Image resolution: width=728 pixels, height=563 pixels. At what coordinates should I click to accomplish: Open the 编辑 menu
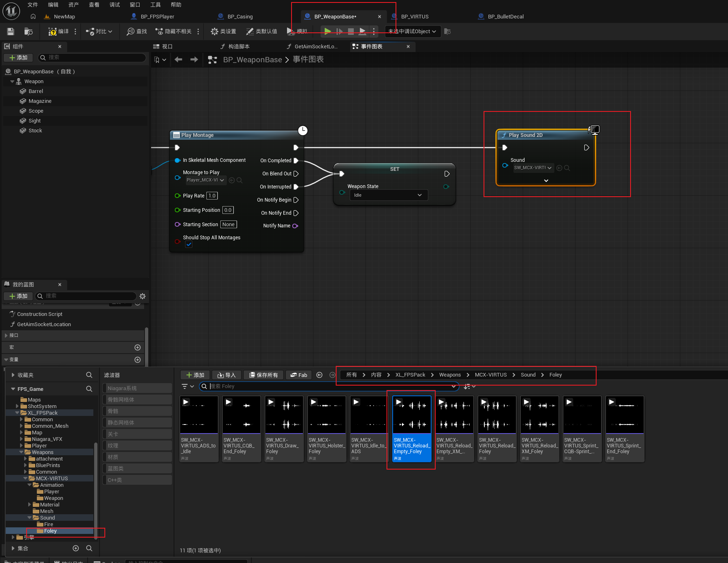click(53, 5)
